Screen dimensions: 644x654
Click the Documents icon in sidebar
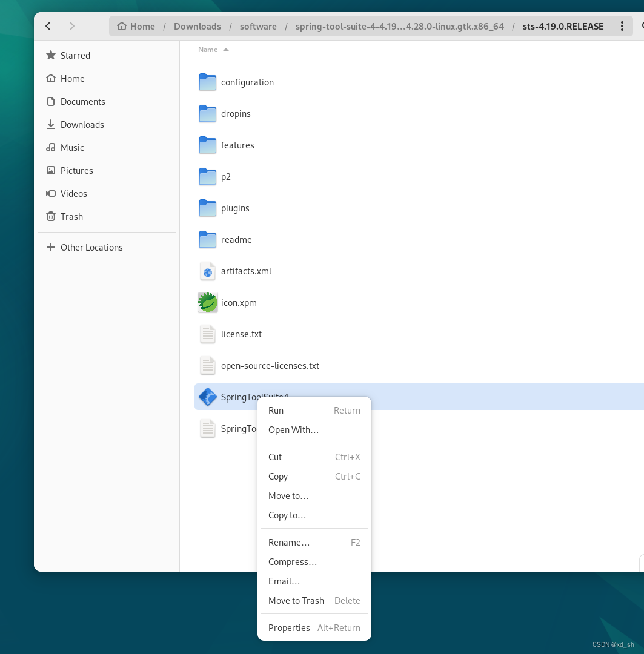(51, 101)
